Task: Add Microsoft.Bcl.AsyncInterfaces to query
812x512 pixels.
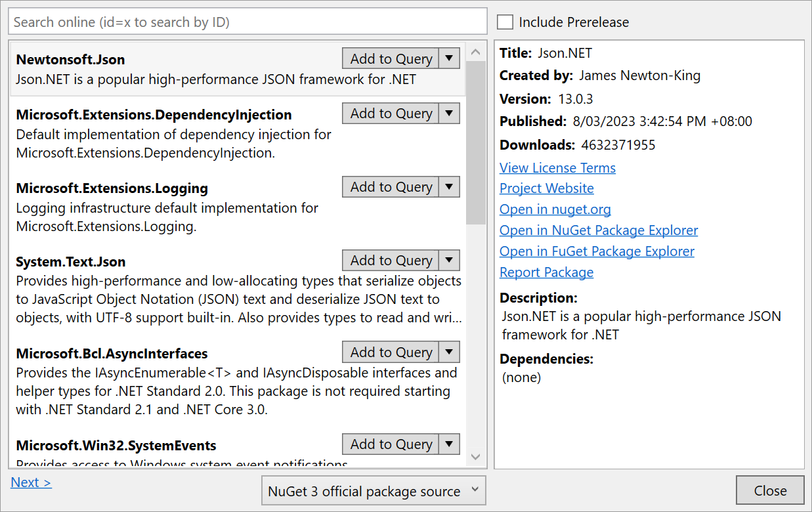Action: point(391,352)
